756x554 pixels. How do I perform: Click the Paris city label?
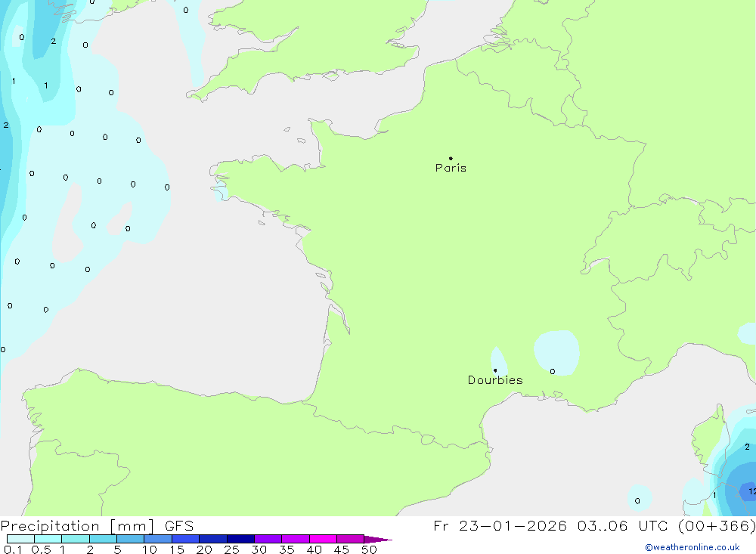451,168
